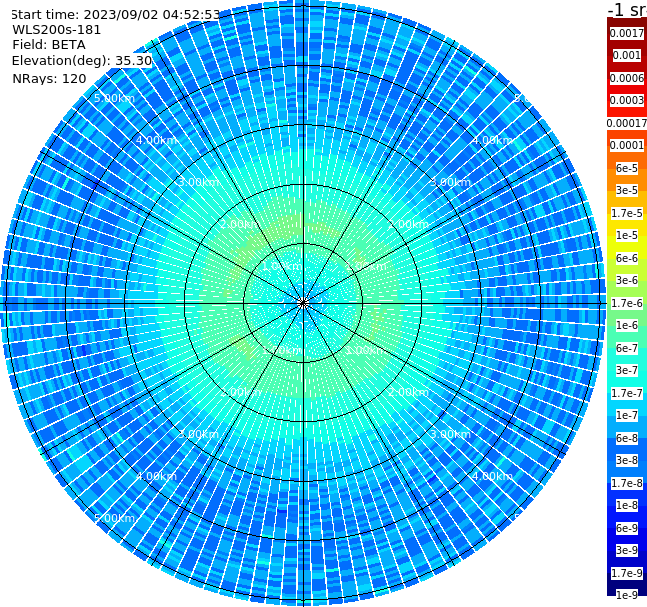Screen dimensions: 647x607
Task: Select the upper-right 4.00km range label
Action: click(493, 140)
